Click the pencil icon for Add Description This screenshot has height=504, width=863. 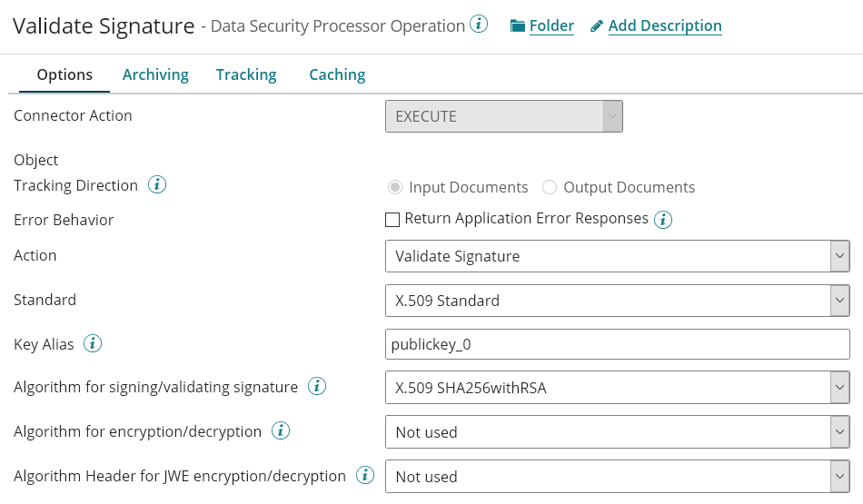point(597,26)
